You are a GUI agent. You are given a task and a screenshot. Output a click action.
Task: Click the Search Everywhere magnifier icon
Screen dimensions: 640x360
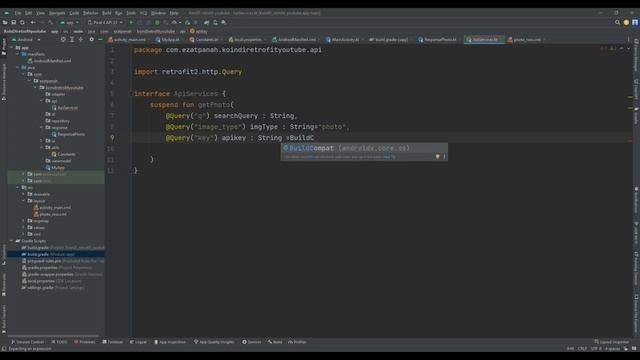(x=617, y=22)
